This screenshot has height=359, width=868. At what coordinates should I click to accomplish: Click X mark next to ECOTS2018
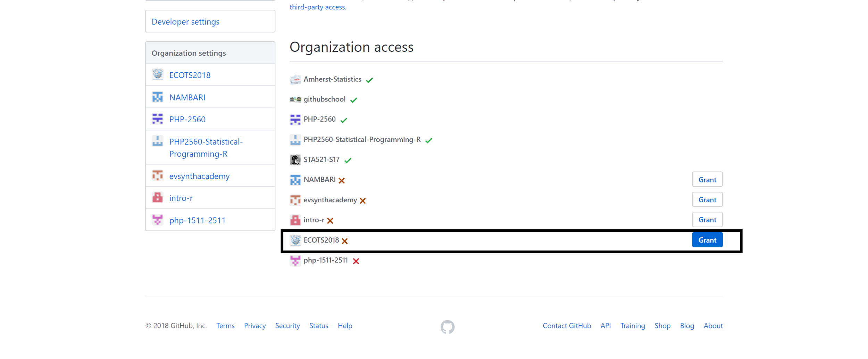[344, 241]
